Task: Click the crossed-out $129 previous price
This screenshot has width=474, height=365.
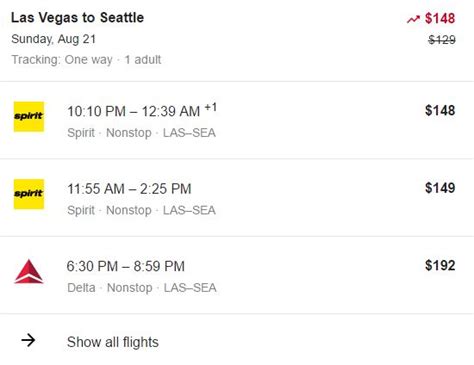Action: coord(442,40)
